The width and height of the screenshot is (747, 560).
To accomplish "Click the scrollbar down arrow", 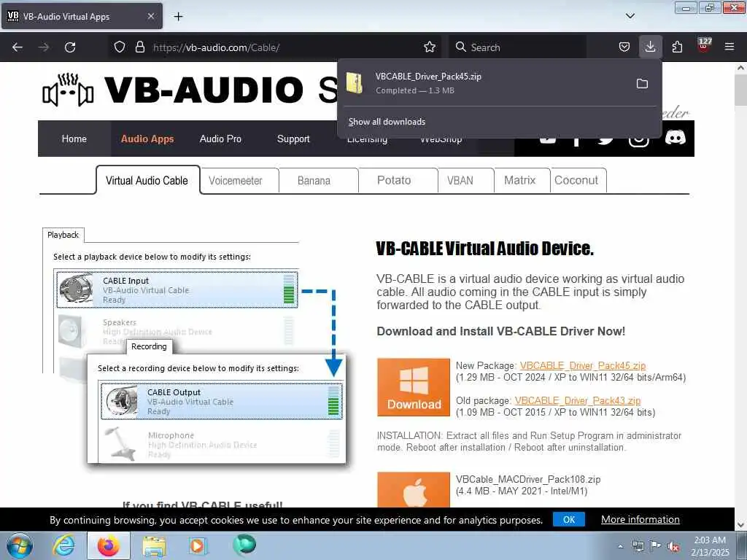I will point(740,525).
